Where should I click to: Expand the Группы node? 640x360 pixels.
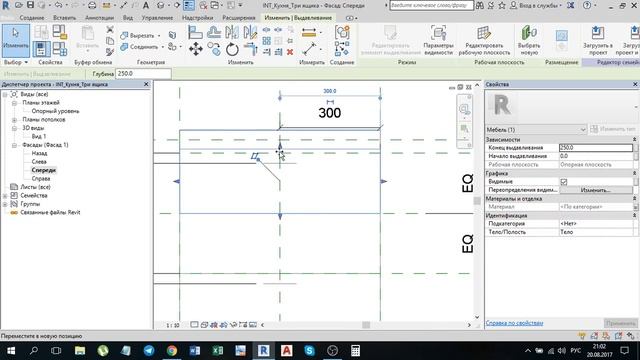point(5,204)
